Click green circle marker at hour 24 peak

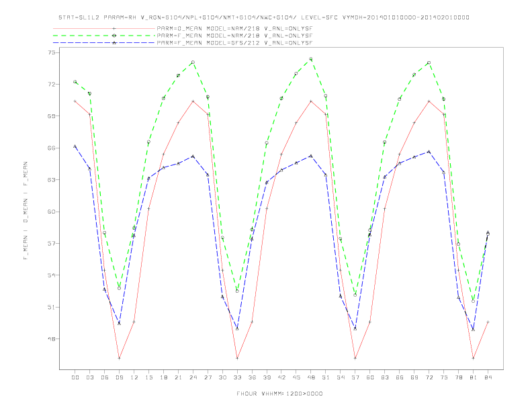(x=193, y=62)
